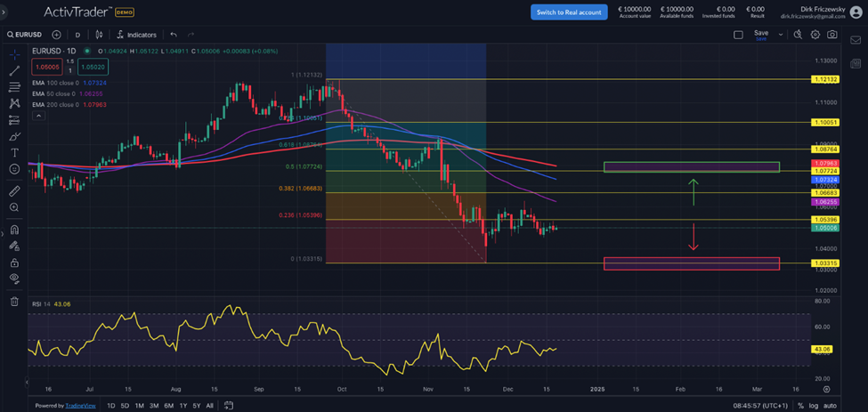Pick the ruler measure tool
This screenshot has height=412, width=868.
(14, 191)
